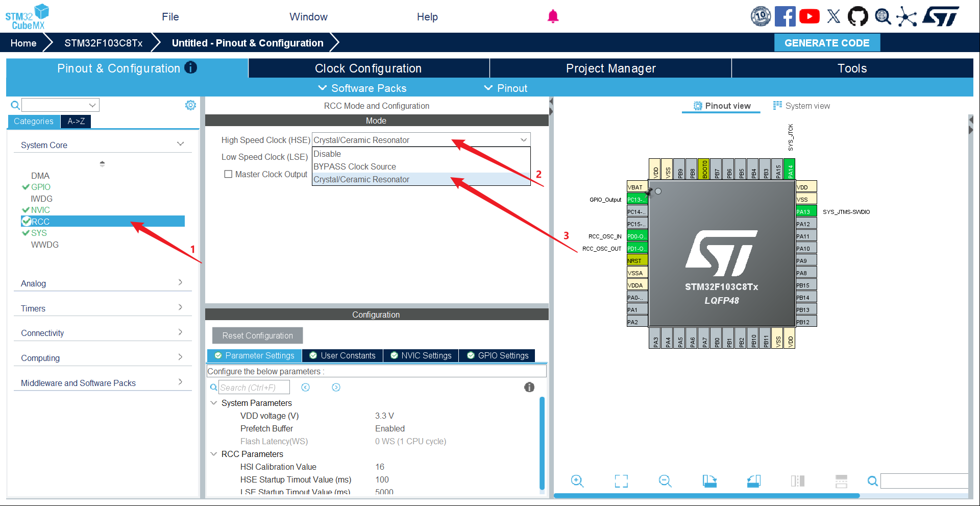Open the categories settings gear icon
The height and width of the screenshot is (506, 980).
tap(190, 105)
